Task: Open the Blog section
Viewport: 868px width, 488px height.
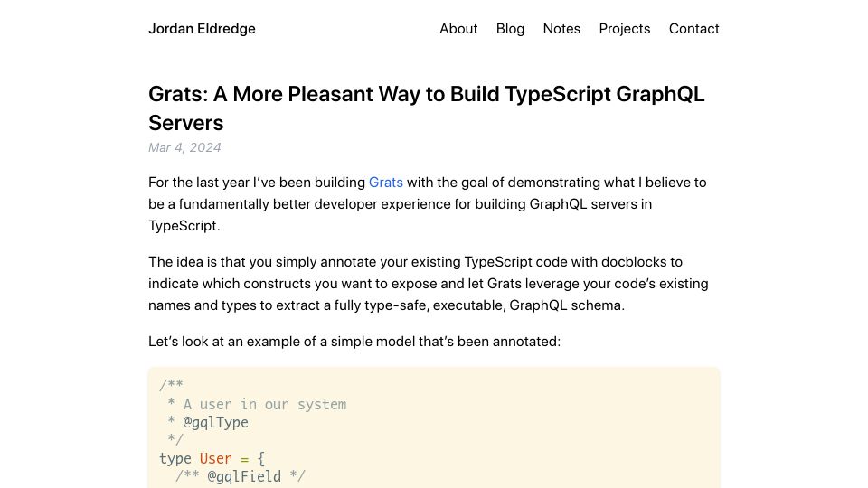Action: pos(510,29)
